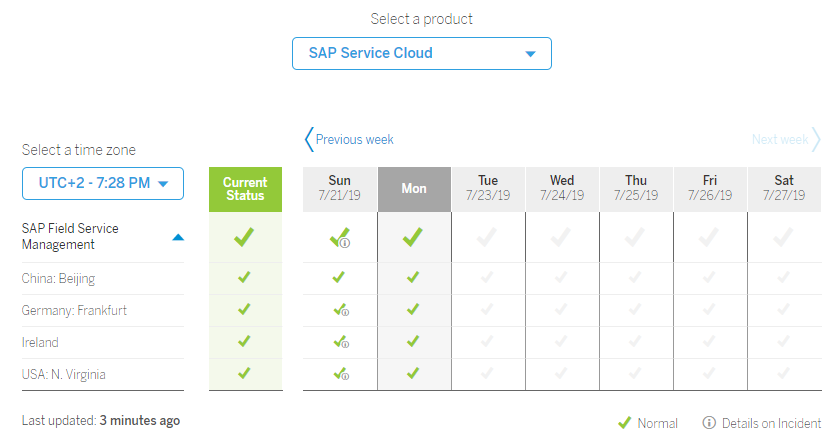
Task: Click Thursday grey checkmark for Germany: Frankfurt
Action: (x=635, y=309)
